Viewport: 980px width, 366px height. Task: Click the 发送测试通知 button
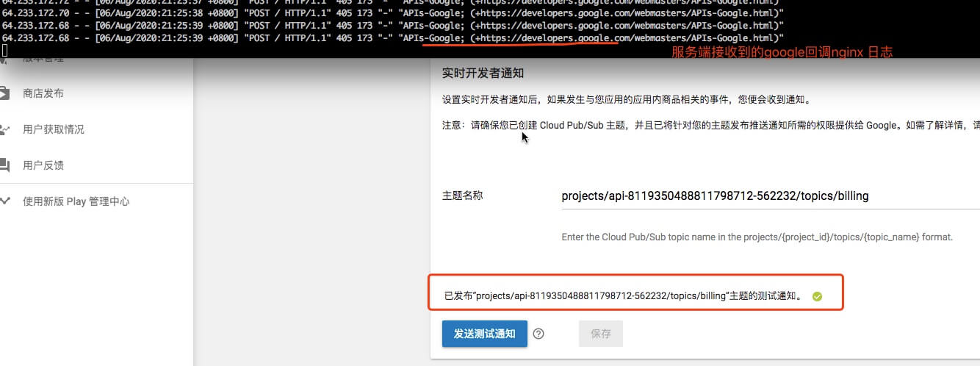pyautogui.click(x=484, y=334)
